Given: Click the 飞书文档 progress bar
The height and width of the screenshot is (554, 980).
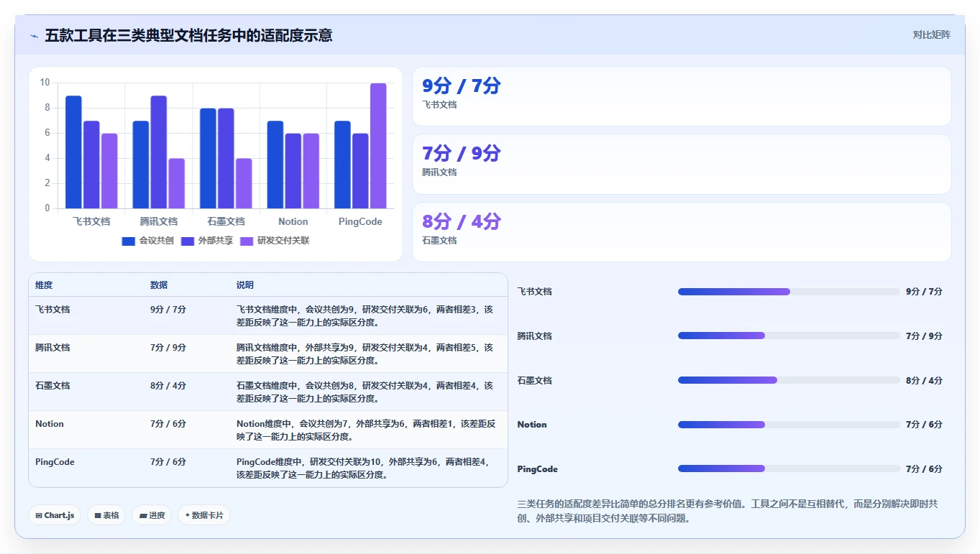Looking at the screenshot, I should 789,292.
